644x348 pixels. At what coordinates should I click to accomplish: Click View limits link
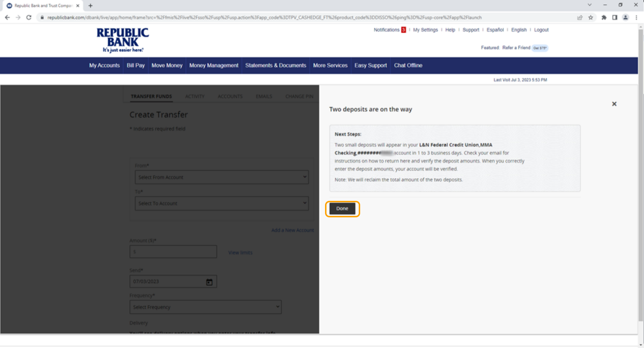tap(240, 252)
